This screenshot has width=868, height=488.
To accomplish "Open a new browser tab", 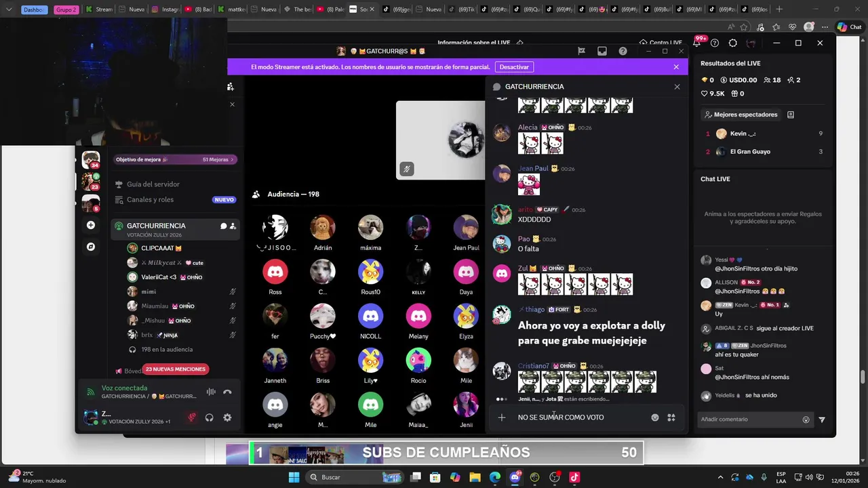I will (x=779, y=9).
